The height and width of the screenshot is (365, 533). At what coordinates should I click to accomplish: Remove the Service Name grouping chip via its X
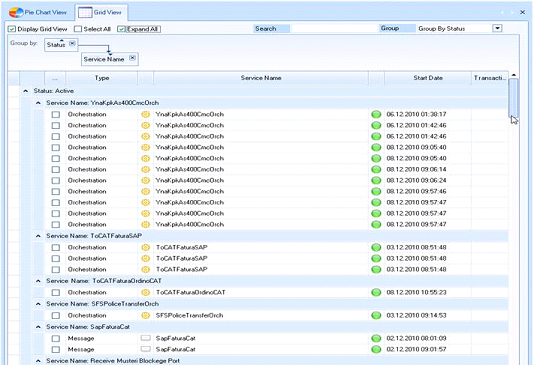(132, 58)
